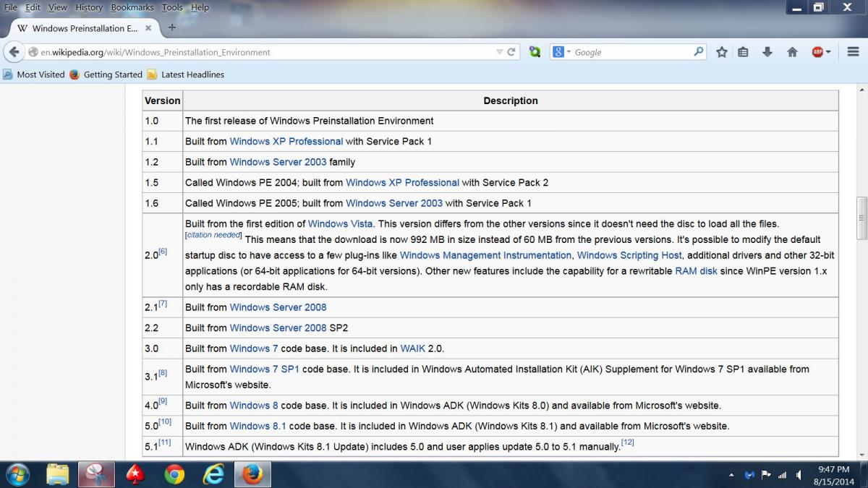Open the WAIK link in row 3.0

point(413,348)
